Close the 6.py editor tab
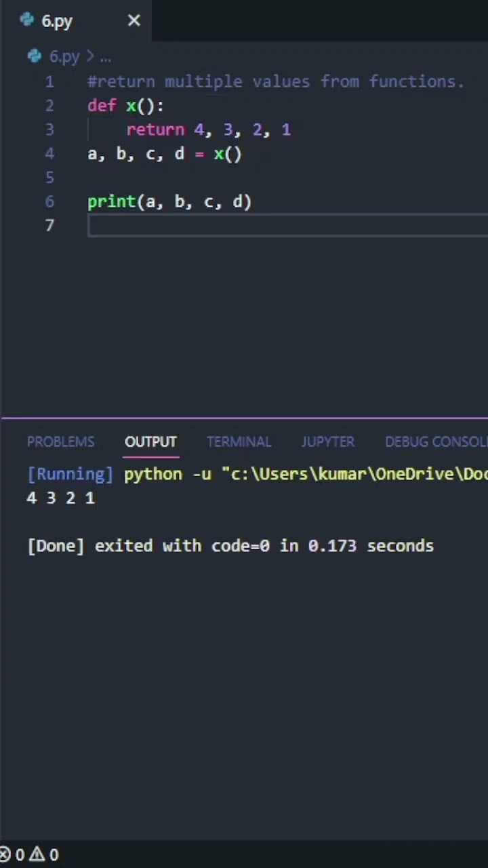The height and width of the screenshot is (868, 488). click(134, 21)
